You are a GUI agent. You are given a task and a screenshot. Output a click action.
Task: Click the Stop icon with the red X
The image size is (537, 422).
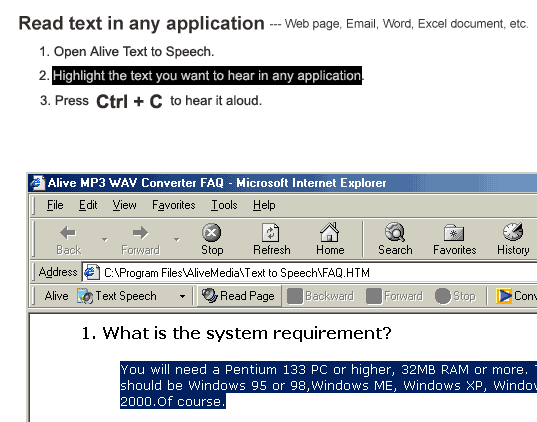pos(212,233)
